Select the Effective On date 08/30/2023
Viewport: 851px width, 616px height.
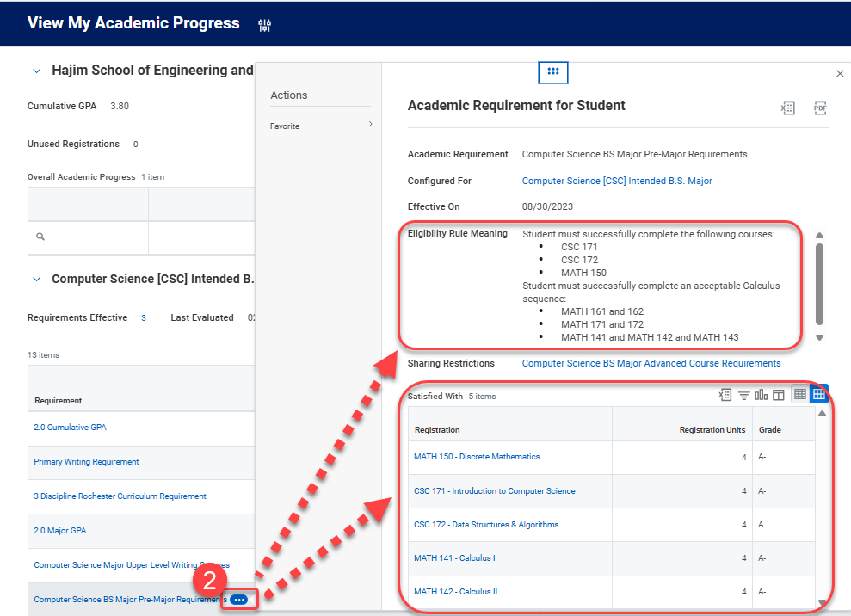click(x=547, y=206)
